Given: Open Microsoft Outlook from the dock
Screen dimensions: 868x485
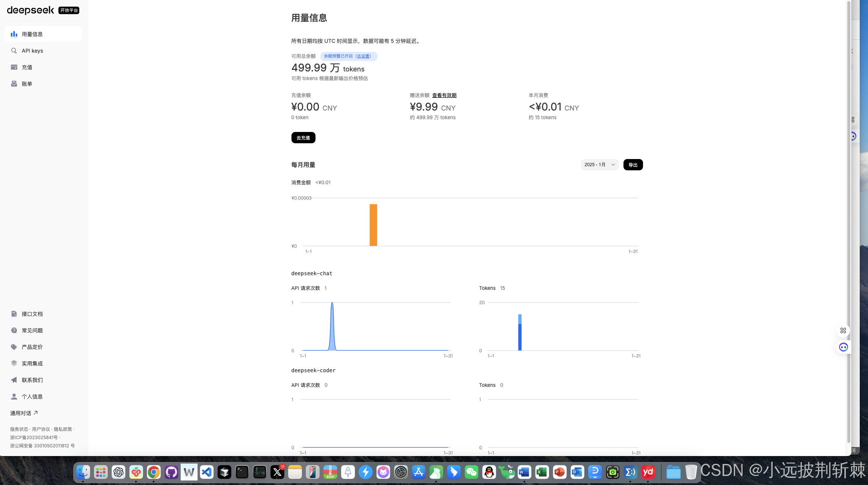Looking at the screenshot, I should (x=577, y=472).
